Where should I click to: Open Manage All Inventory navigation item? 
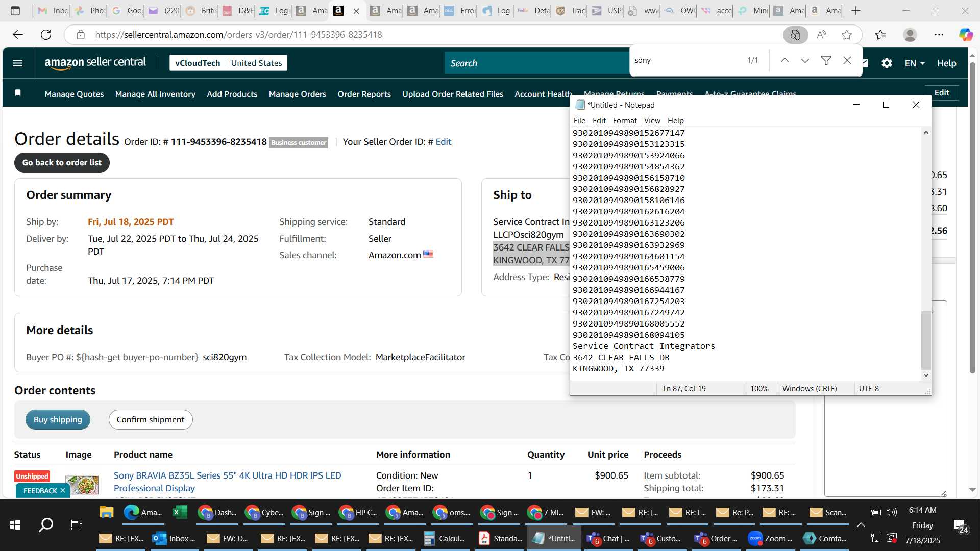(155, 94)
